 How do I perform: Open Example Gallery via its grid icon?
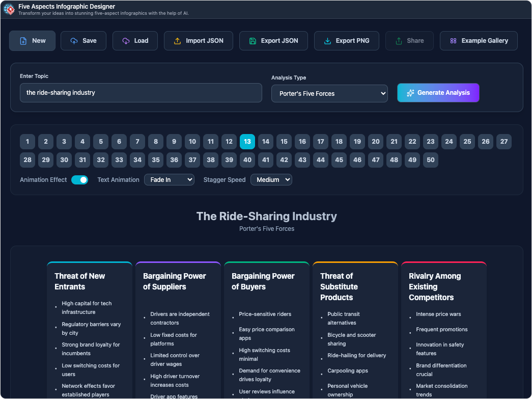point(453,41)
